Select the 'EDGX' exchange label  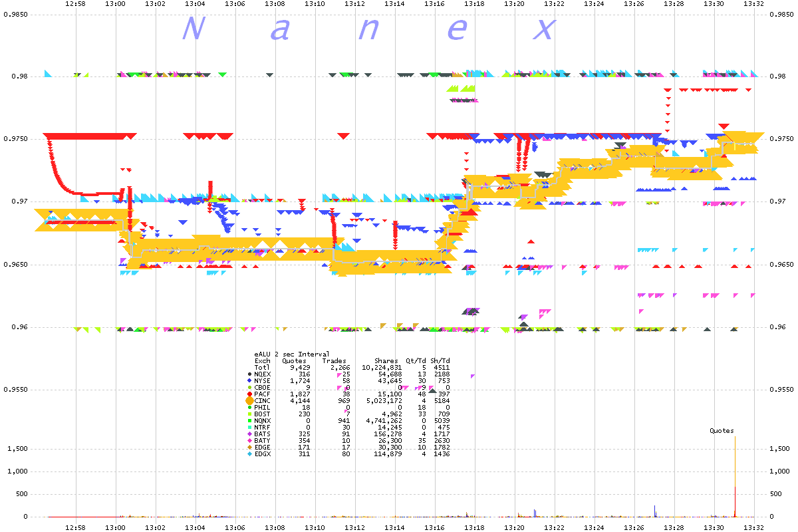click(263, 454)
